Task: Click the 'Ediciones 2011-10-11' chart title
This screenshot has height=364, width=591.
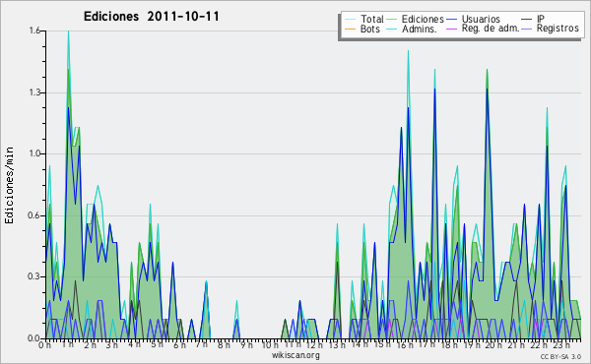Action: click(151, 17)
